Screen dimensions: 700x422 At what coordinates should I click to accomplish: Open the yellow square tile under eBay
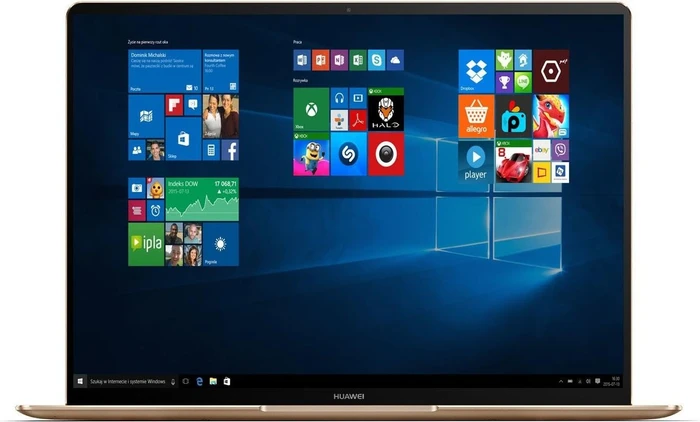(x=542, y=172)
